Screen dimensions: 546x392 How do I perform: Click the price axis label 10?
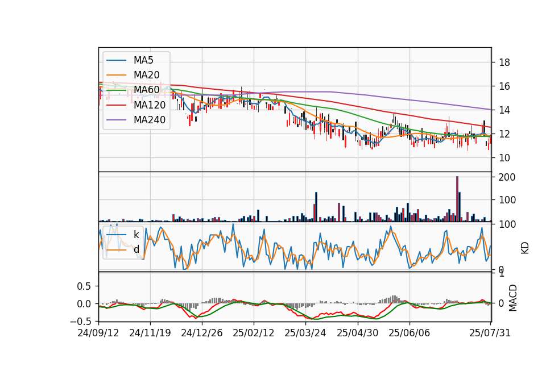pos(504,158)
